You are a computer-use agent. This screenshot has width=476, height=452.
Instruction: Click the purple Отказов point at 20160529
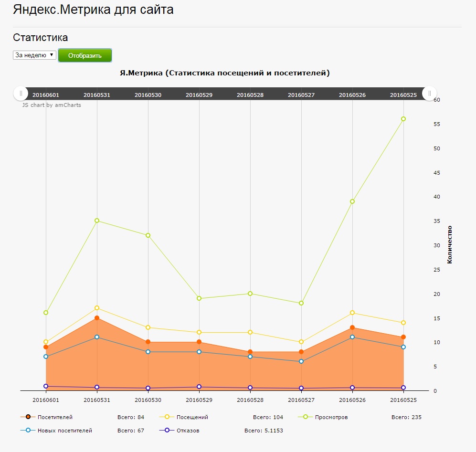199,387
